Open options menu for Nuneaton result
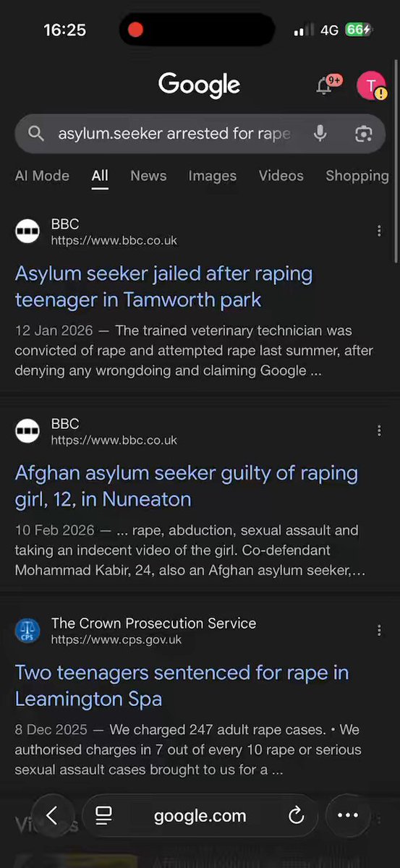Viewport: 400px width, 868px height. 379,431
